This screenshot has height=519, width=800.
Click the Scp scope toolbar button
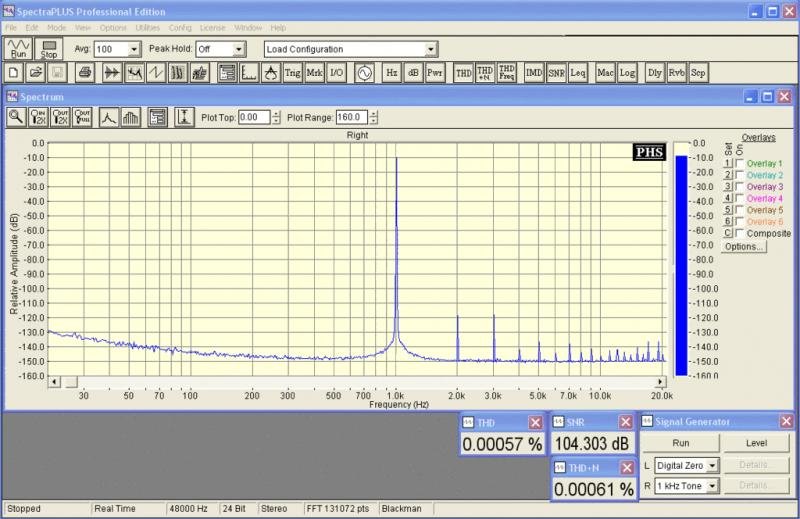coord(698,73)
